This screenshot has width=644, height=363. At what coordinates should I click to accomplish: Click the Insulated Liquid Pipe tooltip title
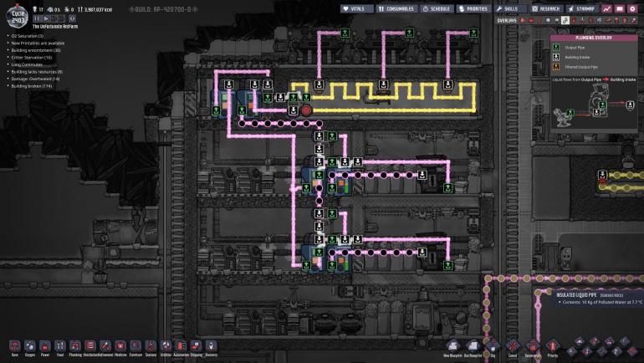[x=576, y=295]
